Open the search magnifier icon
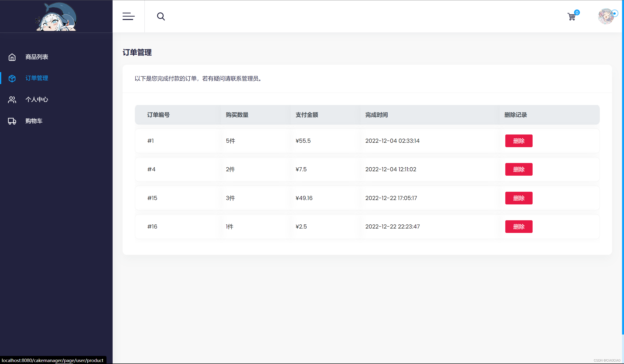624x364 pixels. (x=161, y=16)
